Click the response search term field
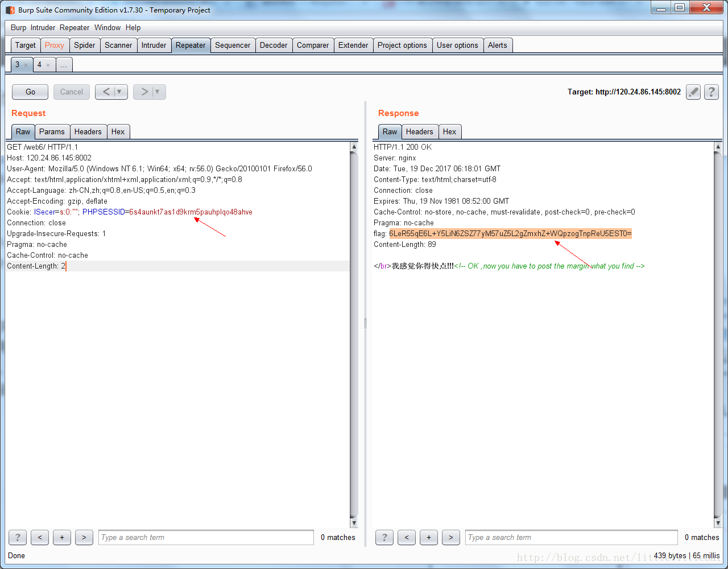This screenshot has height=569, width=728. coord(572,537)
